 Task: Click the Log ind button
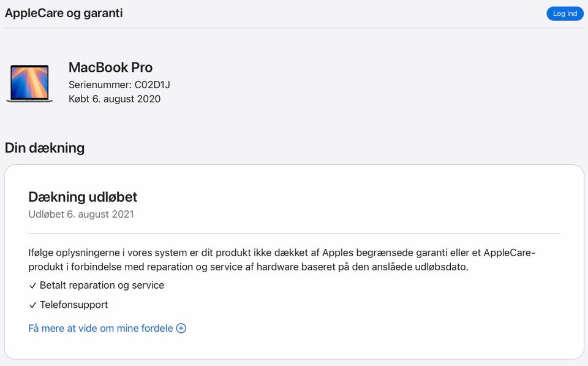point(564,13)
